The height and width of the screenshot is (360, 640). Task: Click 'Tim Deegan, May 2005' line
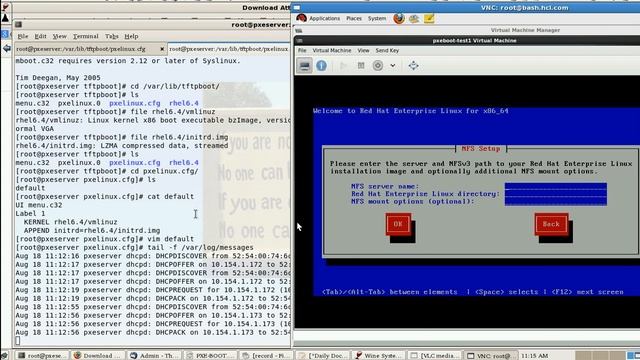pyautogui.click(x=58, y=78)
